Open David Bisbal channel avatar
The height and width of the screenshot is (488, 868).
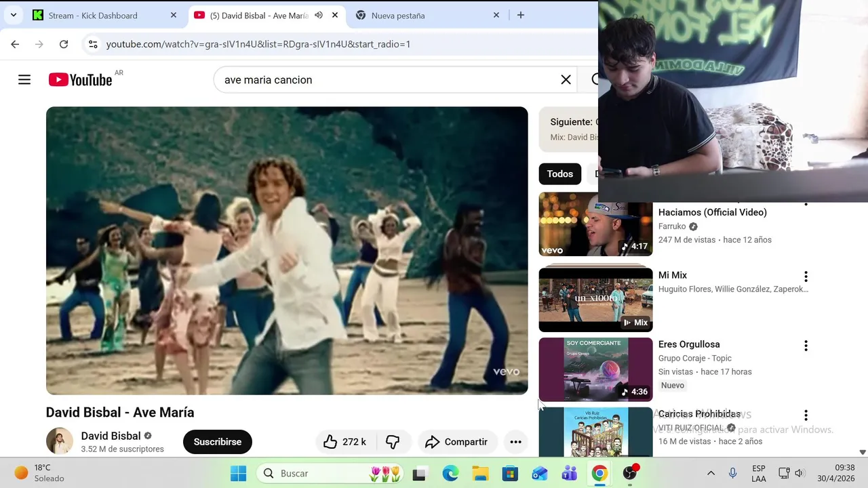tap(59, 441)
